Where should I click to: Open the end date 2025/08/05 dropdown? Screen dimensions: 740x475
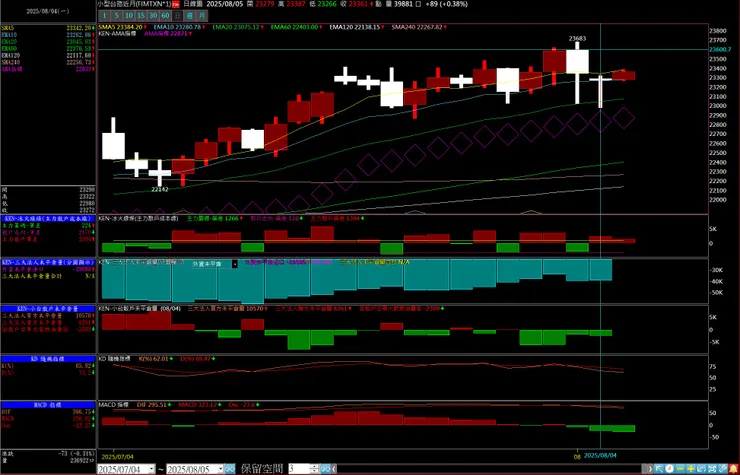[220, 469]
